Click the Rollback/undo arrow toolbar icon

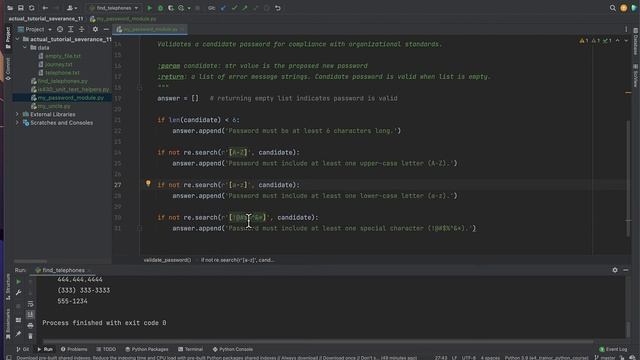pyautogui.click(x=278, y=8)
